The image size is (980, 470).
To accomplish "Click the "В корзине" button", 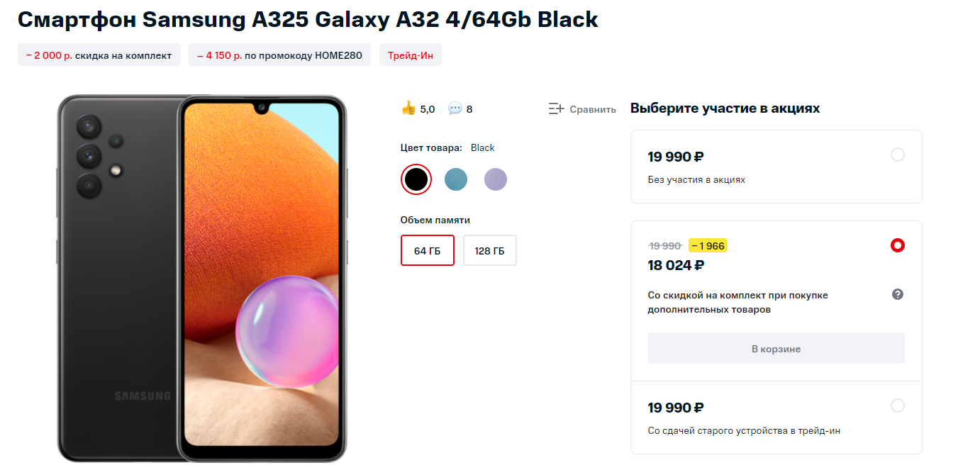I will coord(776,348).
